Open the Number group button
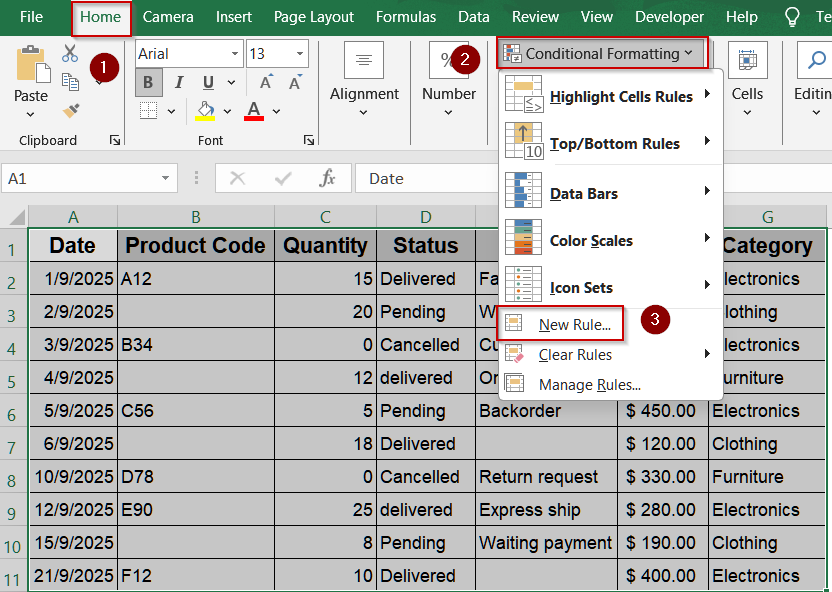Screen dimensions: 832x592 click(448, 80)
